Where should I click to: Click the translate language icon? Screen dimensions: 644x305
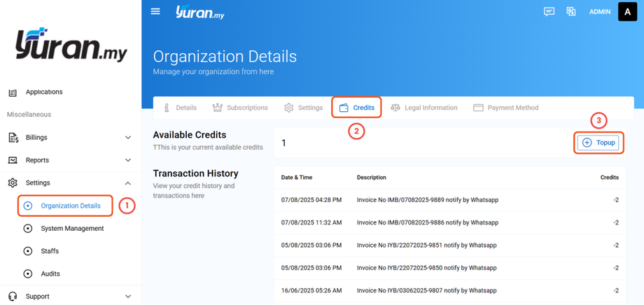tap(571, 12)
